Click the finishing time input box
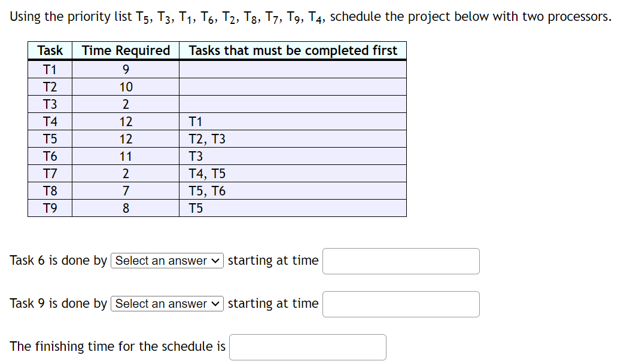624x364 pixels. 308,347
